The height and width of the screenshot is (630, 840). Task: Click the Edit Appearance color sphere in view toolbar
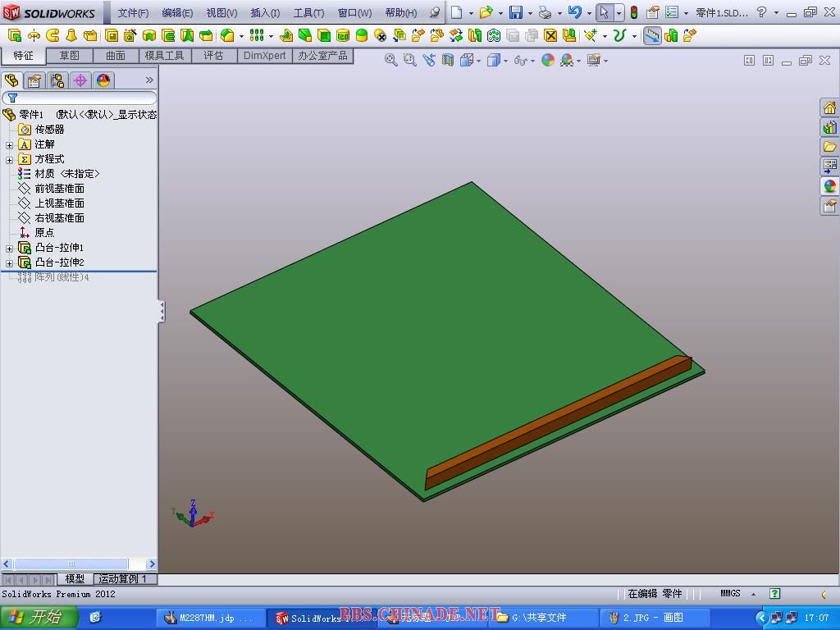click(x=548, y=60)
